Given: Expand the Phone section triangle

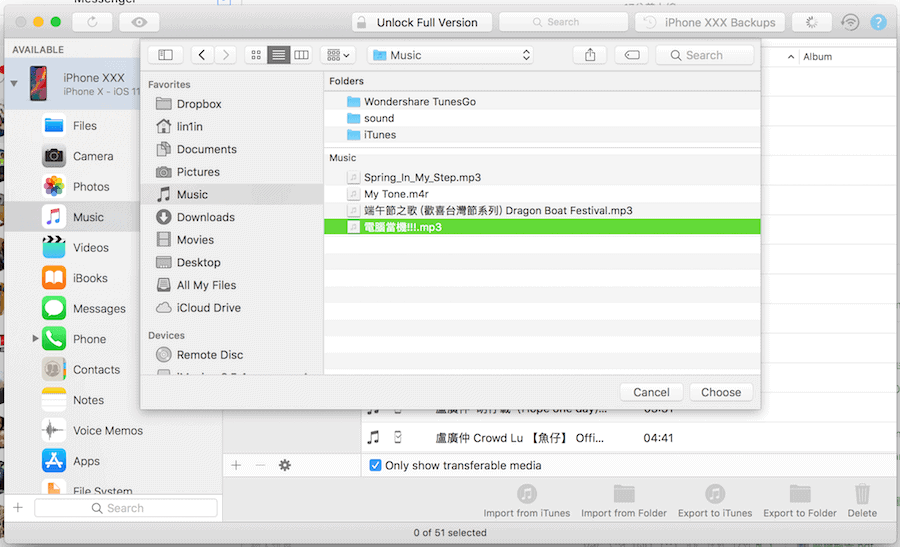Looking at the screenshot, I should pos(35,339).
